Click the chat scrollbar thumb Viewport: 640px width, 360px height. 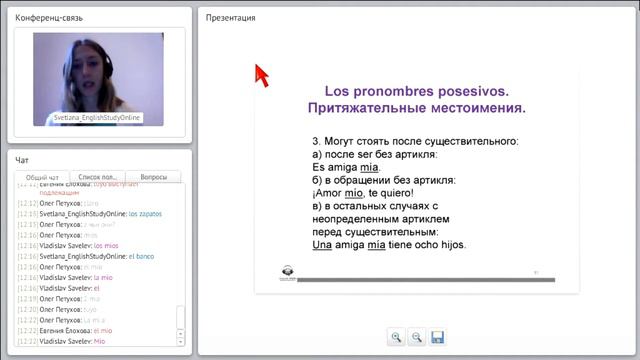point(180,317)
